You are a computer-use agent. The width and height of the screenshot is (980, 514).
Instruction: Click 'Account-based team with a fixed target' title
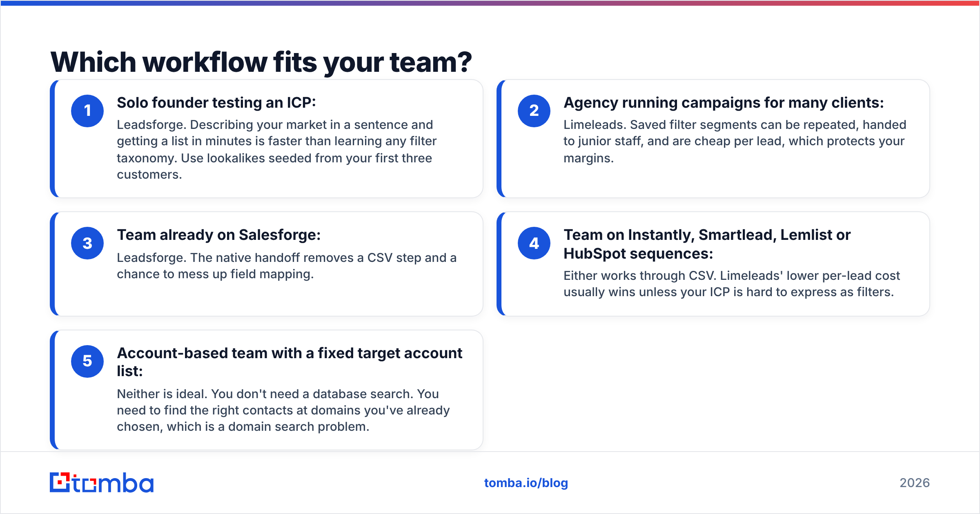click(290, 362)
